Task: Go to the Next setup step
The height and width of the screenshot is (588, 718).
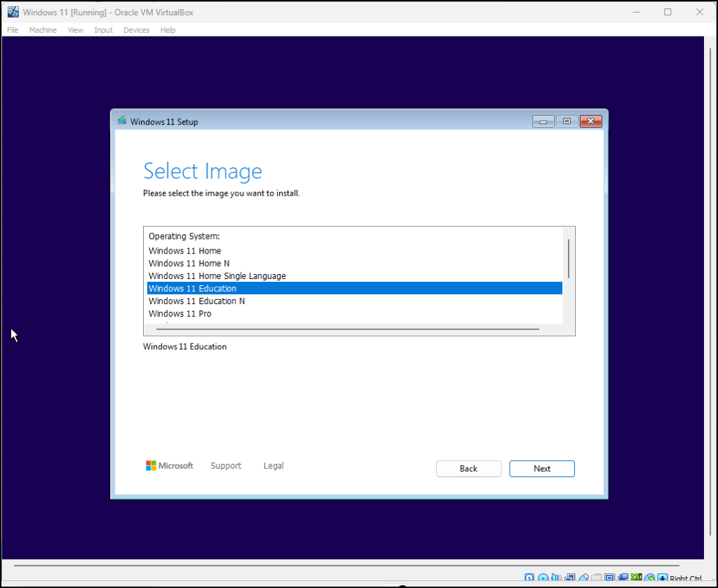Action: pos(542,469)
